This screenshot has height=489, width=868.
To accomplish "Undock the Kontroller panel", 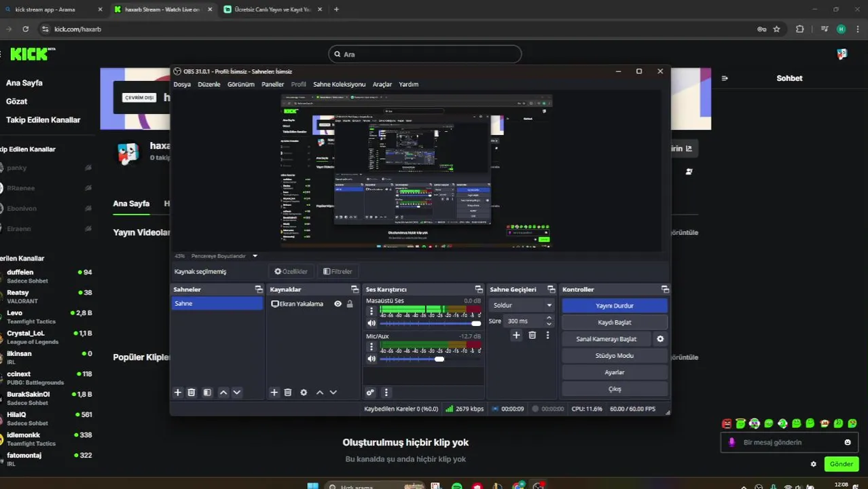I will [665, 289].
